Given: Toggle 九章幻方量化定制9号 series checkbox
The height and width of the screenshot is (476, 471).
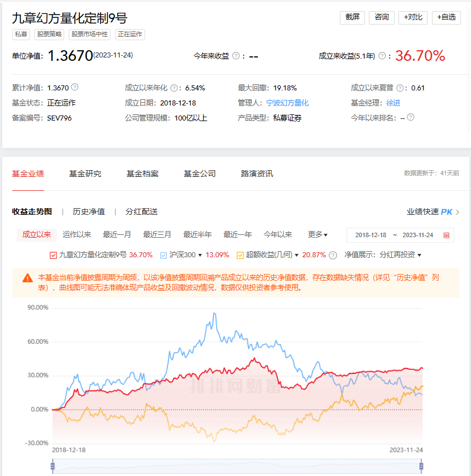Looking at the screenshot, I should tap(53, 256).
